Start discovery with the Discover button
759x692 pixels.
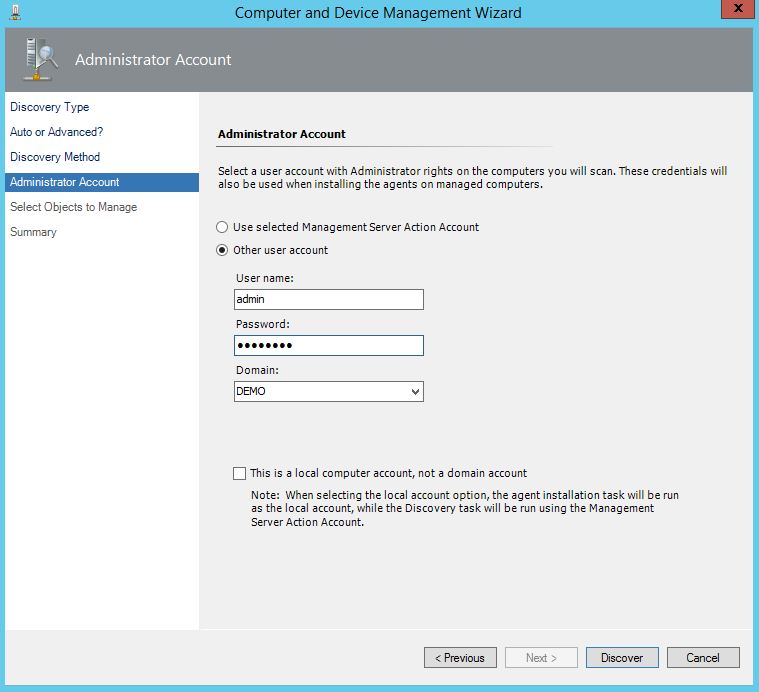[x=621, y=657]
